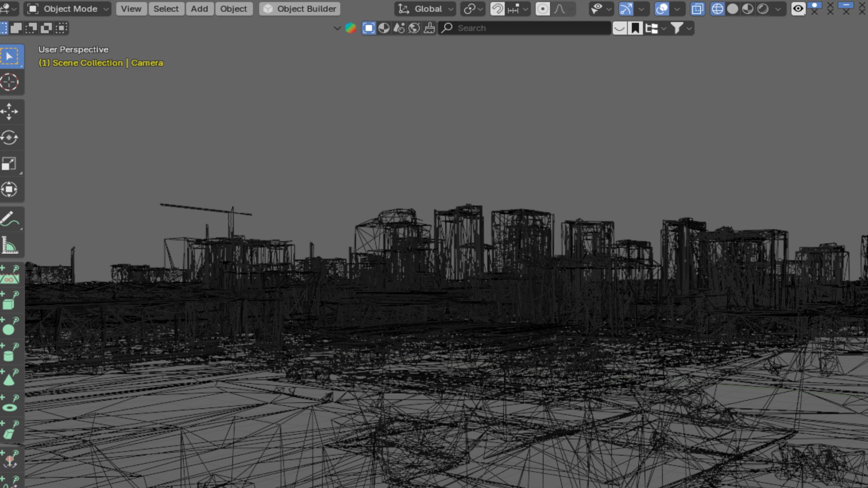This screenshot has height=488, width=868.
Task: Click the curved-line button beside Search field
Action: pyautogui.click(x=620, y=28)
